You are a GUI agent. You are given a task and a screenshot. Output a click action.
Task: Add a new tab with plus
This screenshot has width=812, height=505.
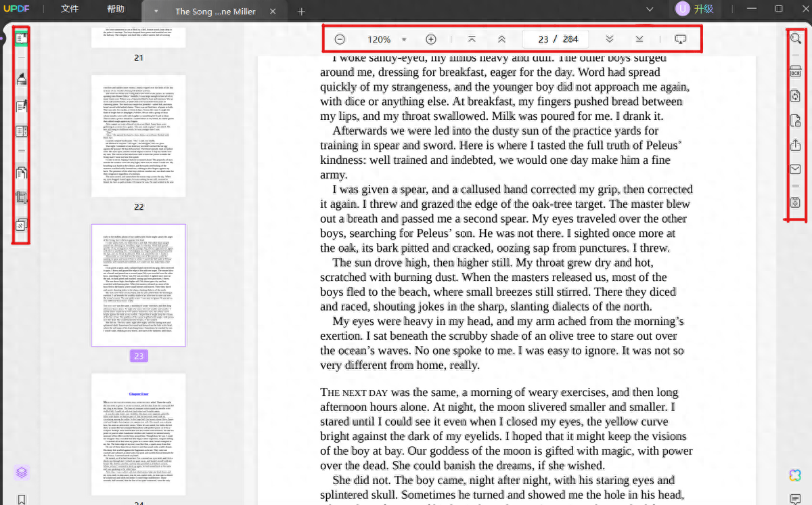(302, 12)
